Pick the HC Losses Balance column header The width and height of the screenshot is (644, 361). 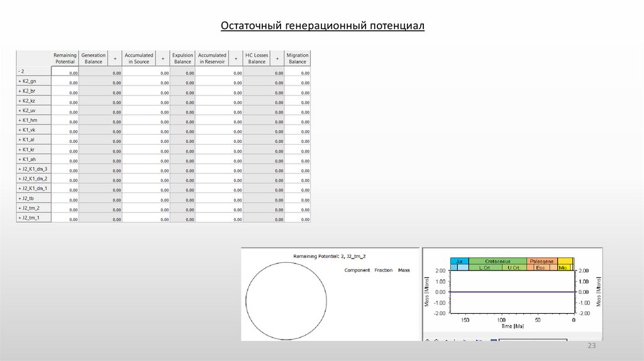click(x=257, y=58)
